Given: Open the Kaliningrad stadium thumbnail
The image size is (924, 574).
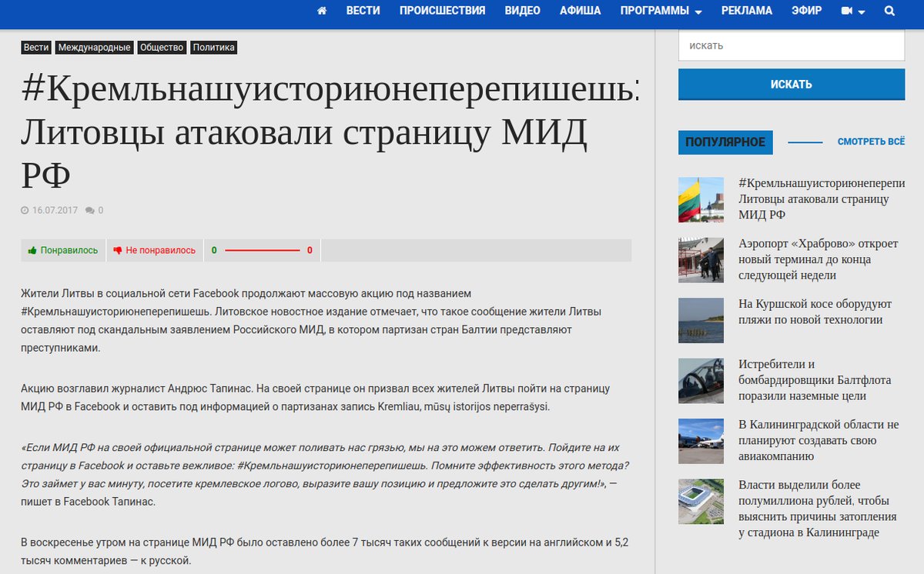Looking at the screenshot, I should tap(701, 502).
